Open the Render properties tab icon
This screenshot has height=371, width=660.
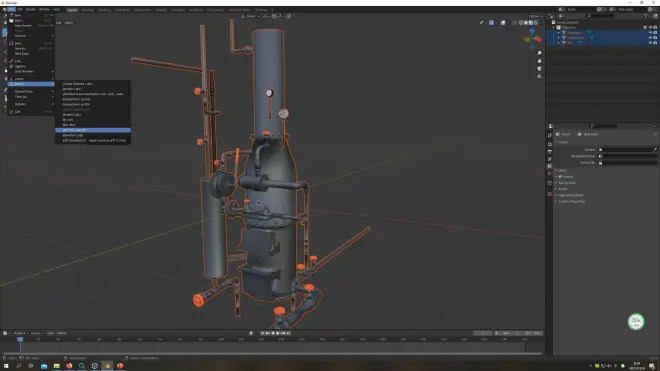coord(550,144)
